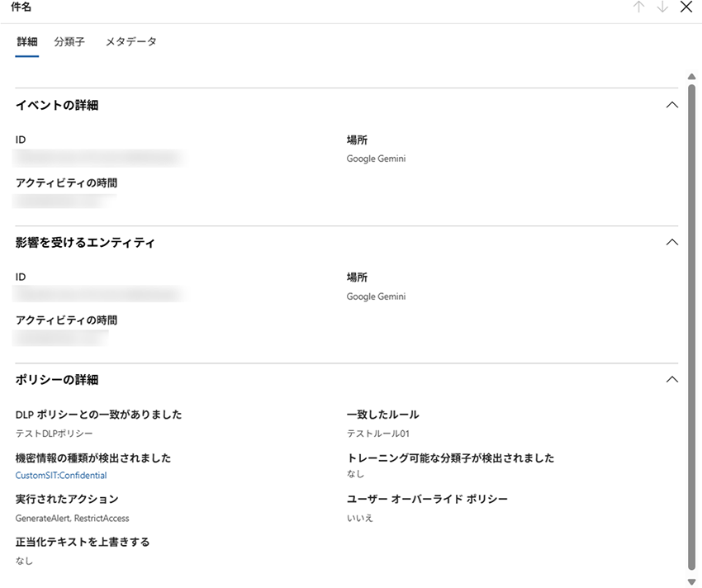Go to next item with down arrow

662,7
